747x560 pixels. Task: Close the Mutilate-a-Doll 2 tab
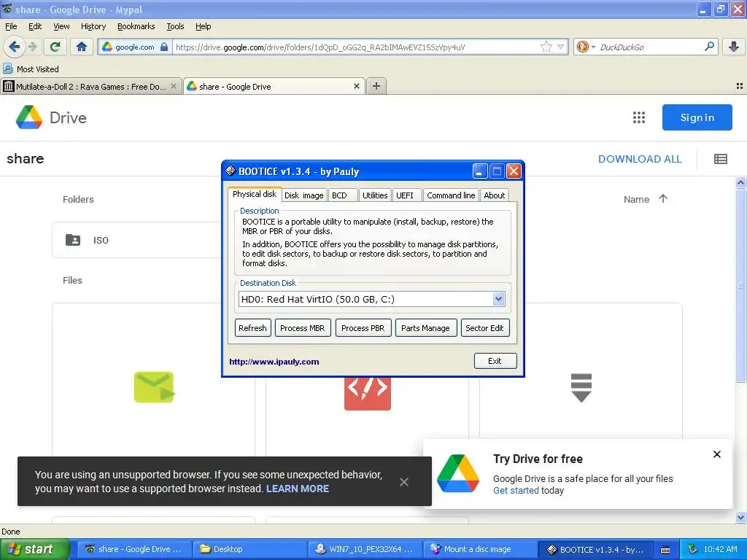coord(174,86)
